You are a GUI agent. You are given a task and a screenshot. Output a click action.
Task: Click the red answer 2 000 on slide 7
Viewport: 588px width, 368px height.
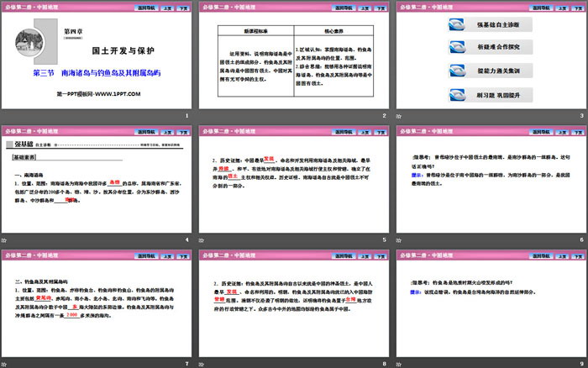[71, 315]
